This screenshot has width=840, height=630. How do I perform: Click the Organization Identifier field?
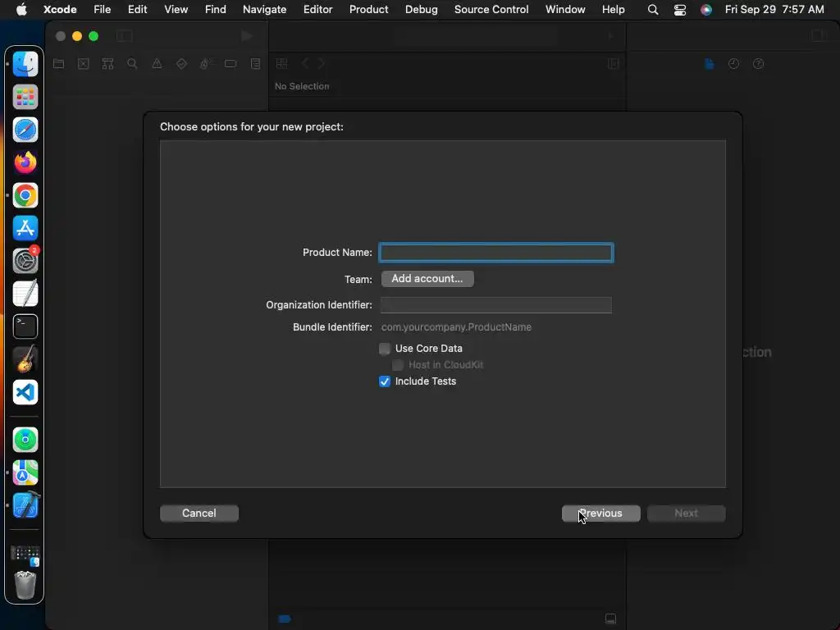pyautogui.click(x=496, y=305)
